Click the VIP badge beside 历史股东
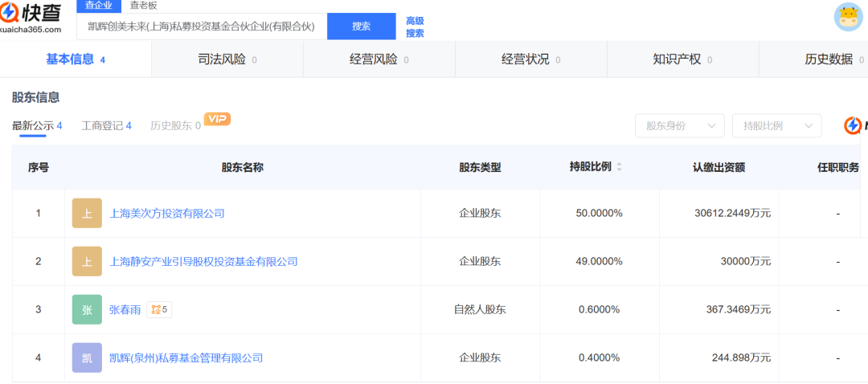Image resolution: width=868 pixels, height=384 pixels. [x=217, y=119]
